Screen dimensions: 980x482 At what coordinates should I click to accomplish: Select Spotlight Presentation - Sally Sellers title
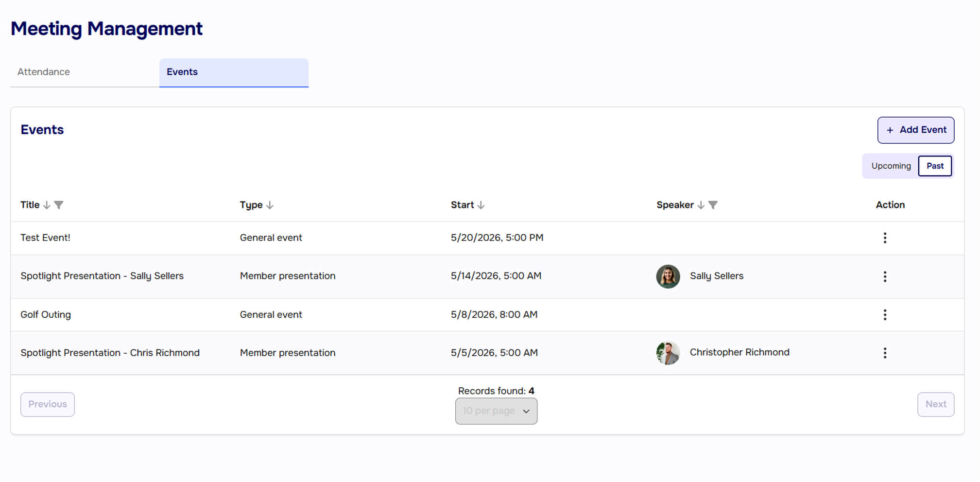[102, 276]
